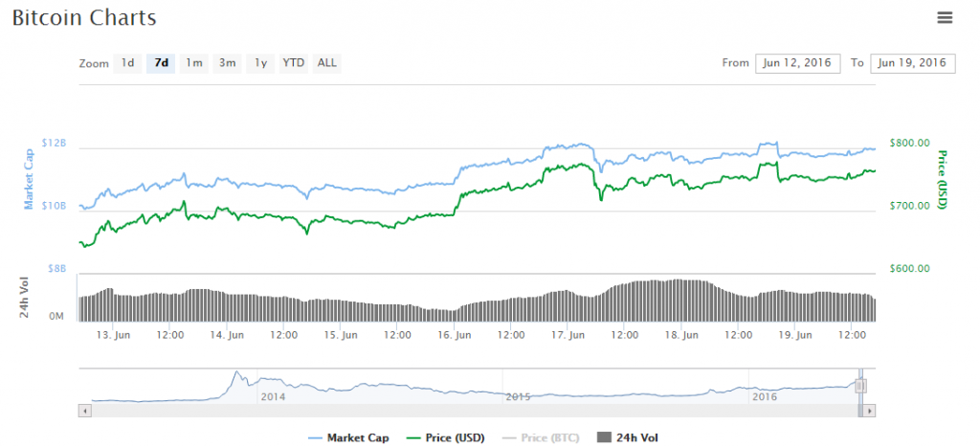Viewport: 980px width, 447px height.
Task: Zoom chart to 1y
Action: [260, 63]
